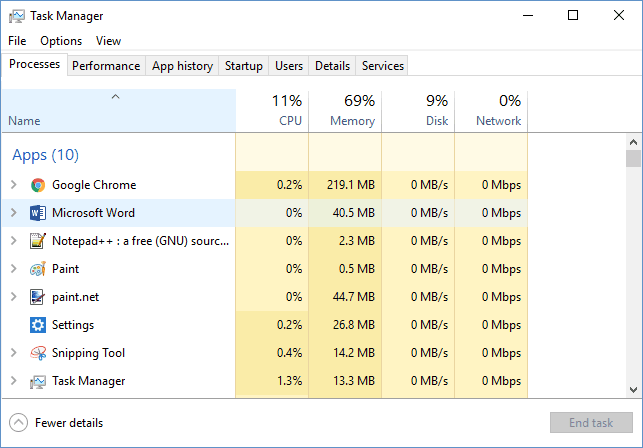Expand the Microsoft Word process group
Viewport: 643px width, 448px height.
pos(14,213)
